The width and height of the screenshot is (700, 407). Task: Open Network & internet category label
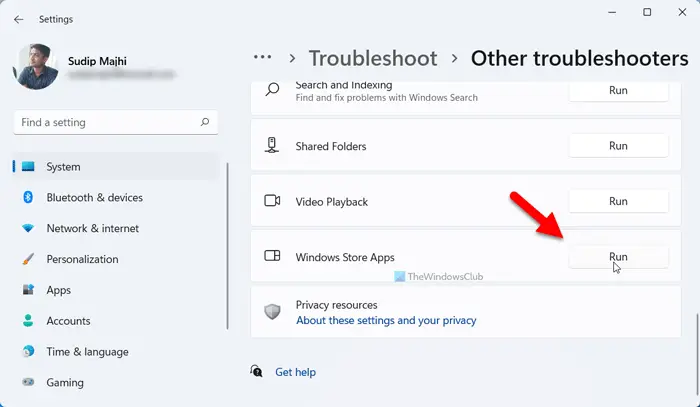(92, 228)
